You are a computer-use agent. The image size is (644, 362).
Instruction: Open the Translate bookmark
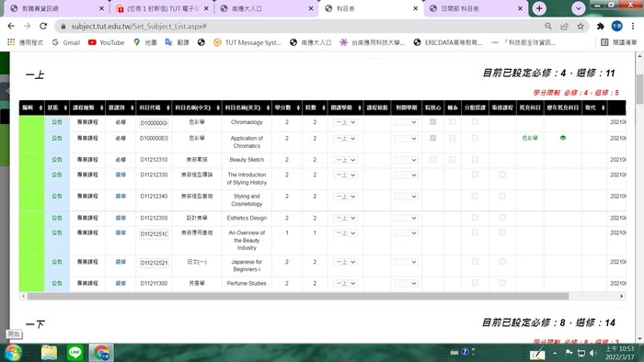point(177,42)
